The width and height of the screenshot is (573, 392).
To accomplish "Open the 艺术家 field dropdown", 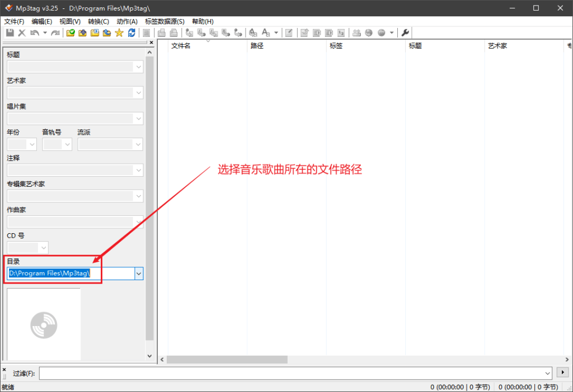I will [x=139, y=93].
